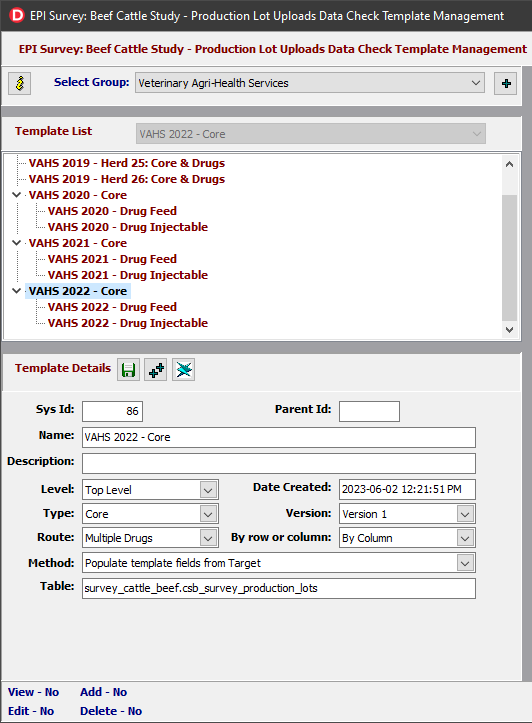This screenshot has width=532, height=723.
Task: Select VAHS 2022 - Drug Injectable template
Action: (x=128, y=323)
